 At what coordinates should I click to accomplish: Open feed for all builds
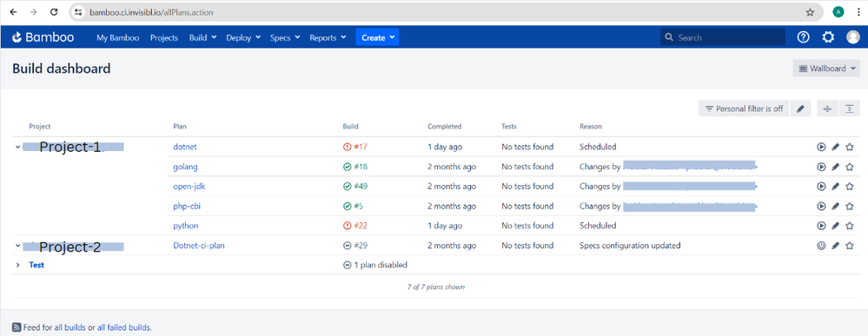point(70,327)
